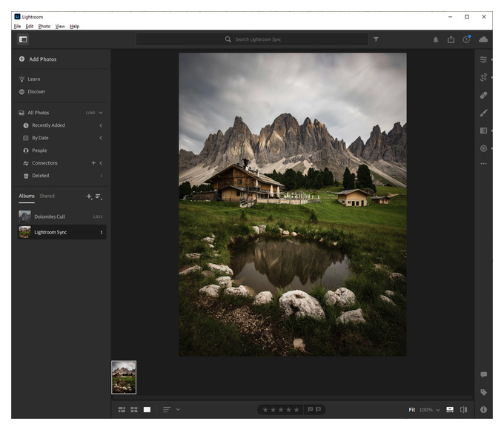Create album with plus dropdown
504x430 pixels.
click(x=89, y=196)
